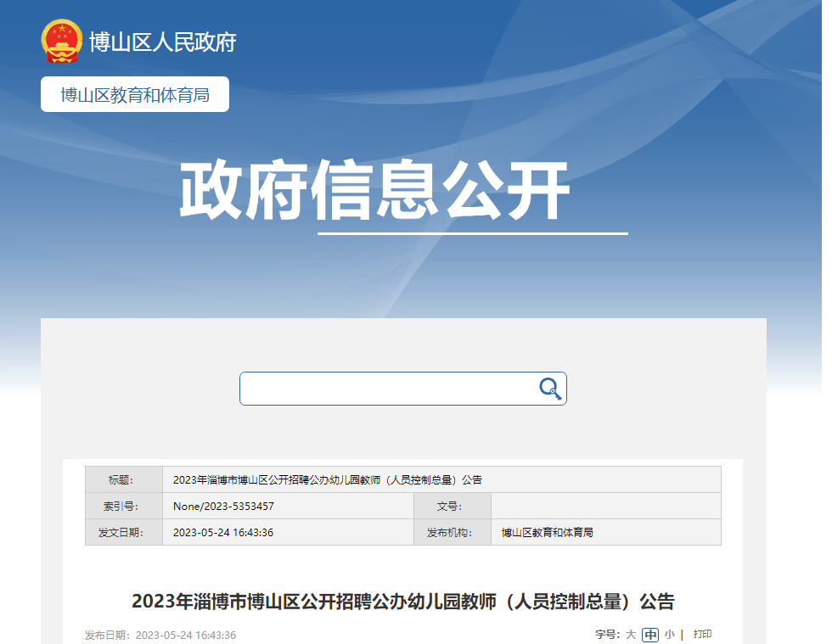Click the national emblem logo
Viewport: 832px width, 644px height.
pyautogui.click(x=62, y=41)
